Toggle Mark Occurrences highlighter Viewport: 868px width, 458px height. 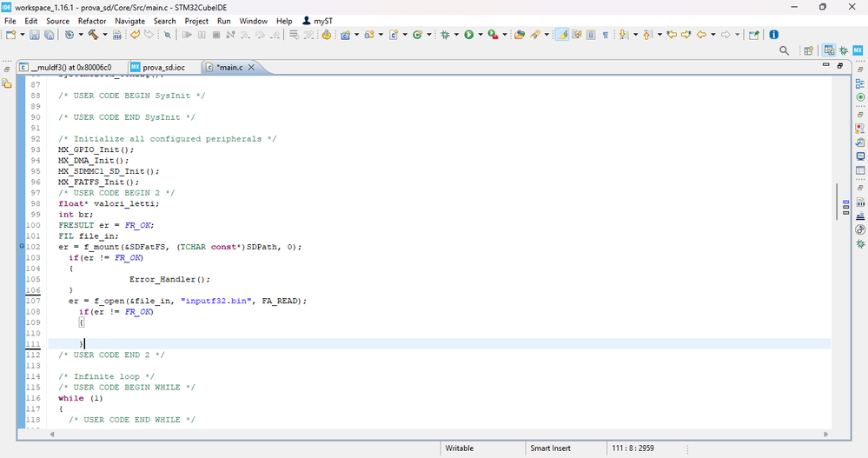(x=561, y=35)
